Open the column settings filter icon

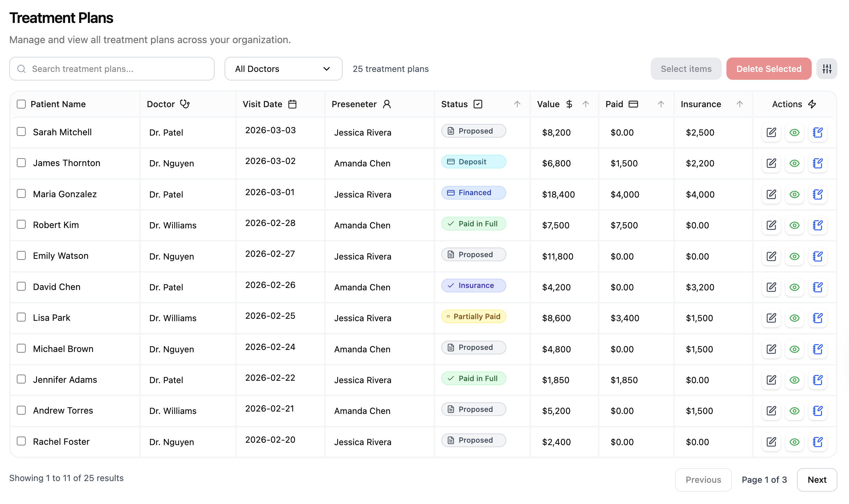(827, 68)
